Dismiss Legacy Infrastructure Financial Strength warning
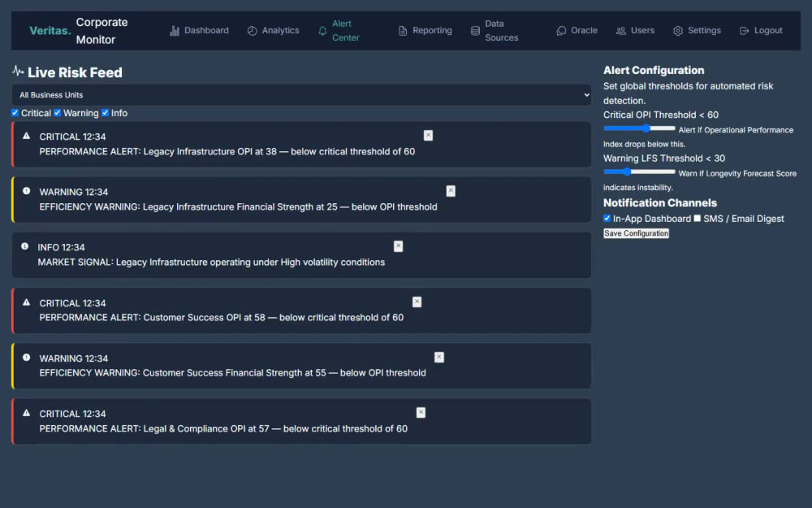This screenshot has height=508, width=812. tap(451, 191)
